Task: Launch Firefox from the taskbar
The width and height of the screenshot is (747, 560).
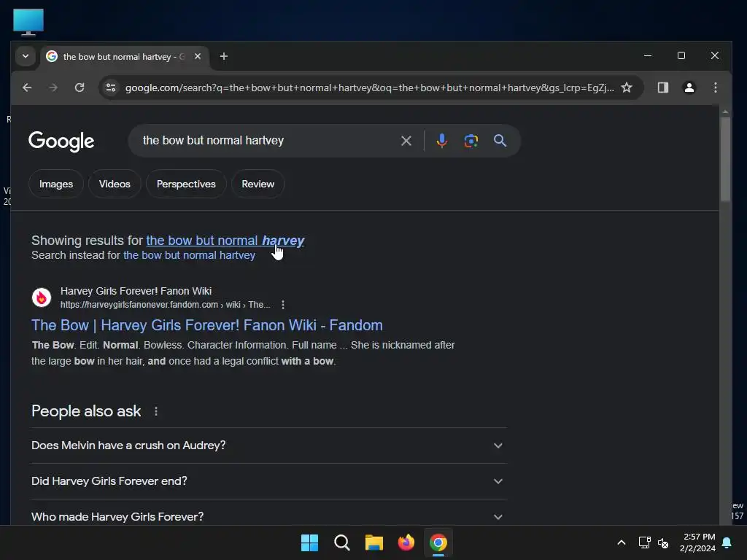Action: tap(406, 542)
